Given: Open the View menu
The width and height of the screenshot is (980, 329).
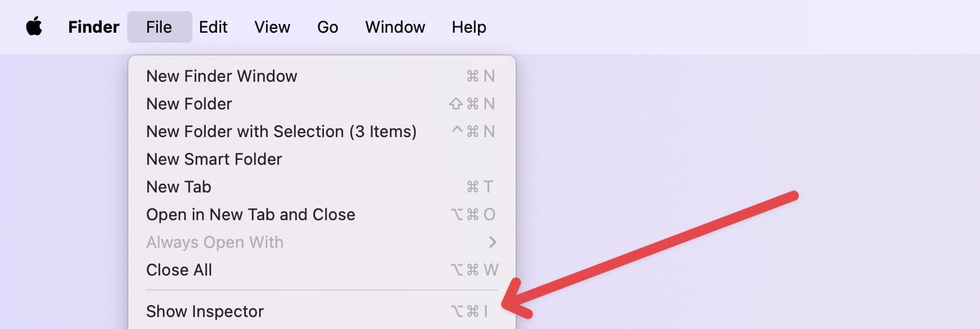Looking at the screenshot, I should [272, 27].
